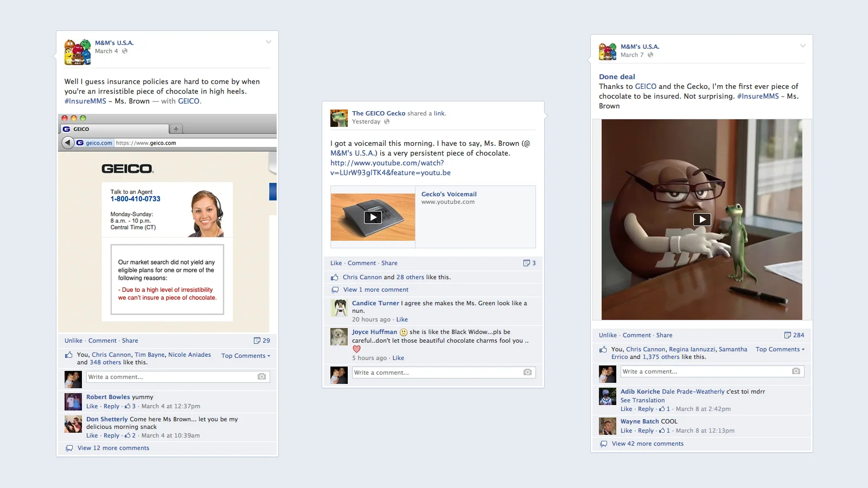Viewport: 868px width, 488px height.
Task: Click the comment count icon showing 29
Action: [257, 341]
